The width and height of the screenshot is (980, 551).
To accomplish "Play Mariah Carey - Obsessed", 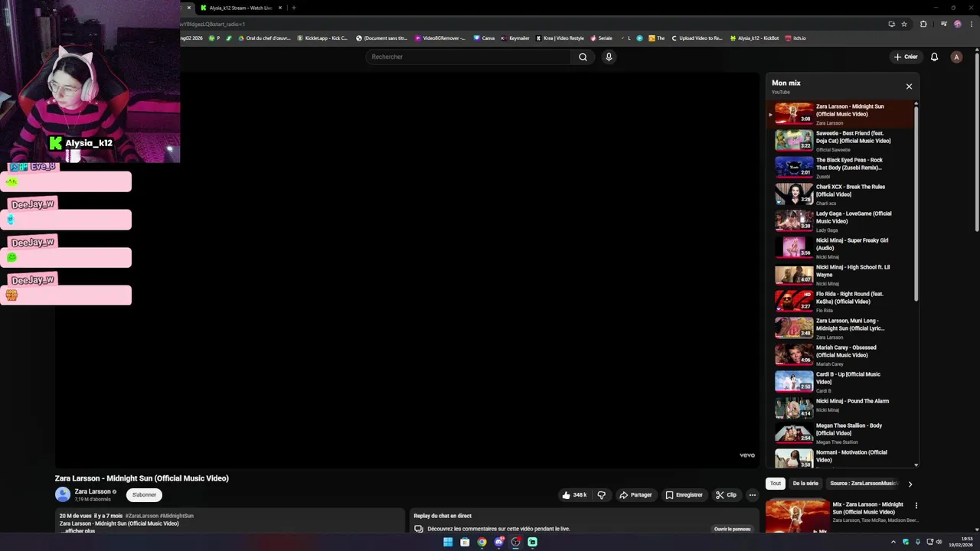I will [x=842, y=355].
